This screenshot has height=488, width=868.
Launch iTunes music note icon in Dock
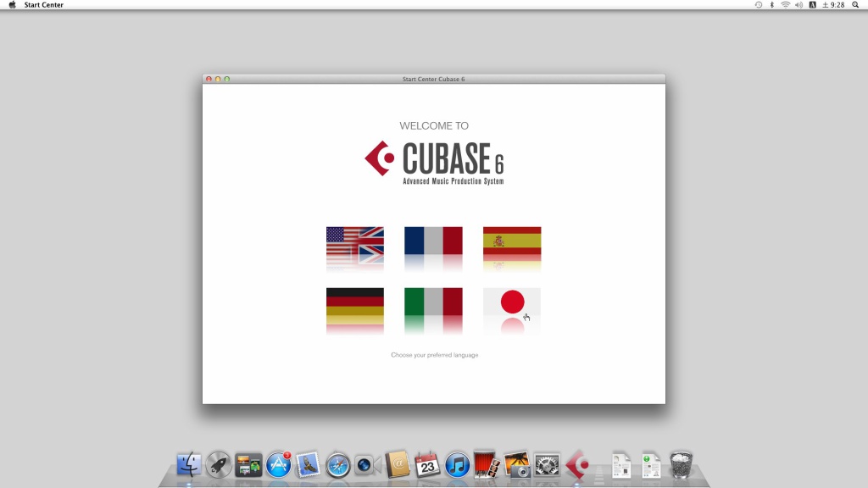(x=457, y=465)
